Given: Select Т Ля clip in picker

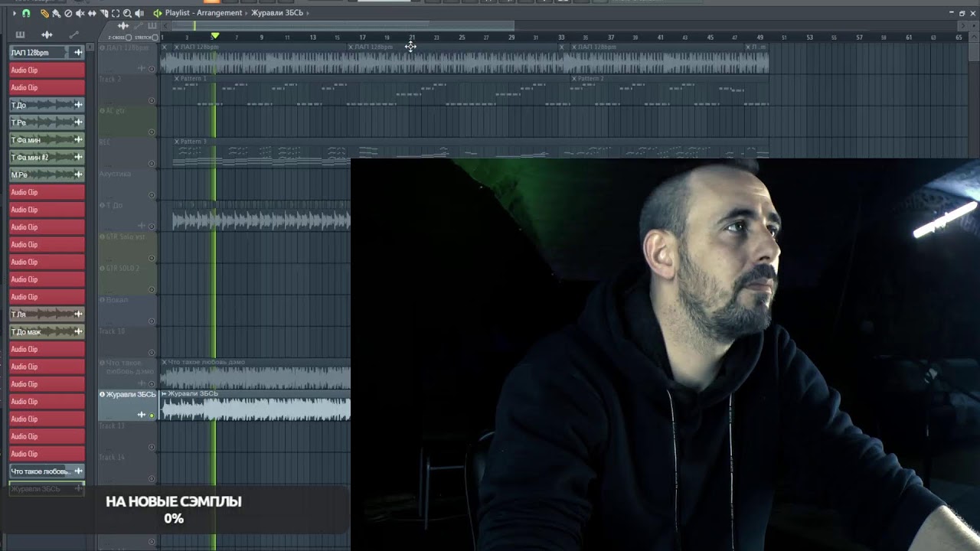Looking at the screenshot, I should pos(47,315).
